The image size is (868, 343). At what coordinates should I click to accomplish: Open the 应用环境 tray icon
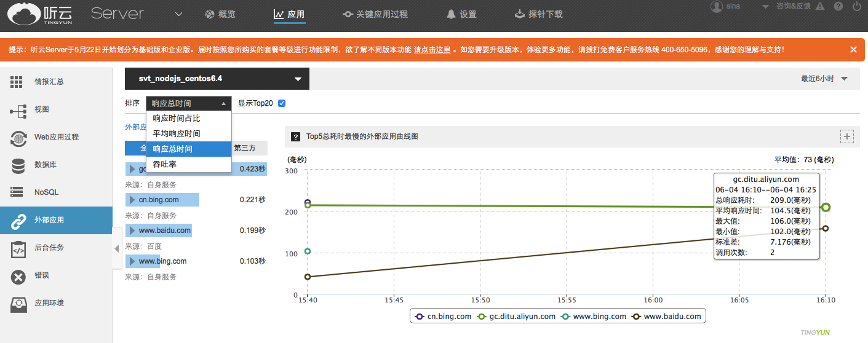pos(18,304)
